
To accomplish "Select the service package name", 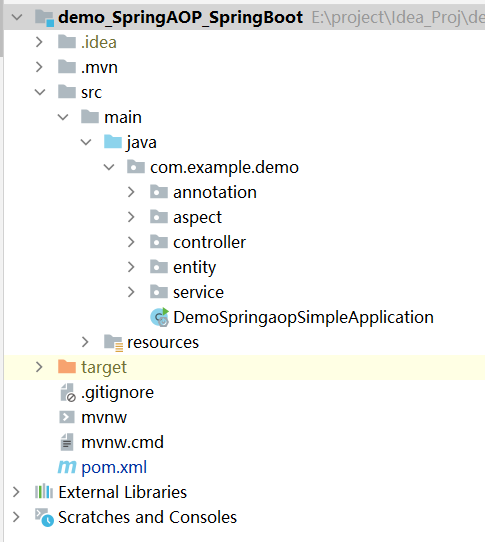I will coord(199,292).
